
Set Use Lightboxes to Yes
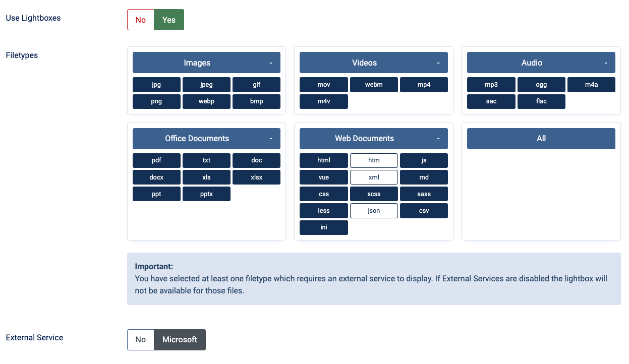pos(169,20)
